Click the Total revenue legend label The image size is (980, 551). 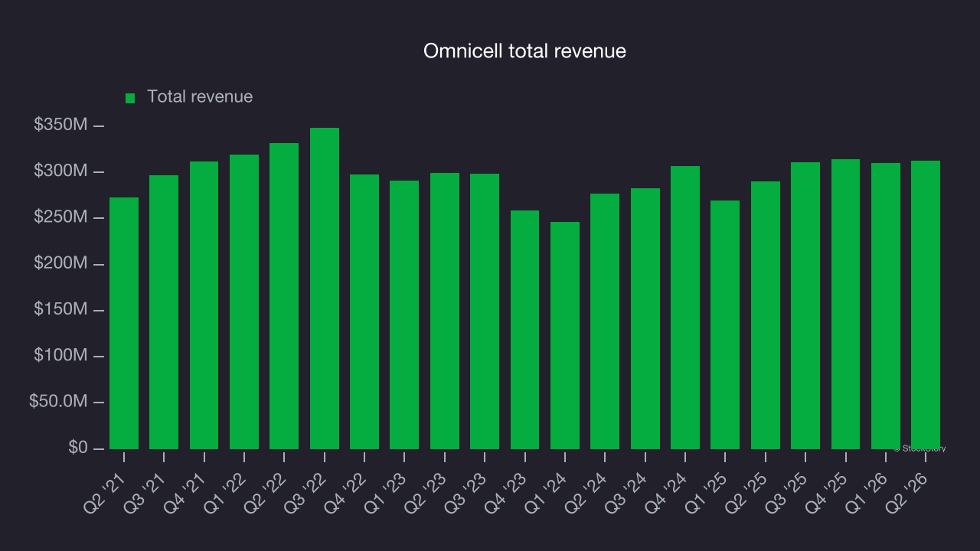pos(200,97)
